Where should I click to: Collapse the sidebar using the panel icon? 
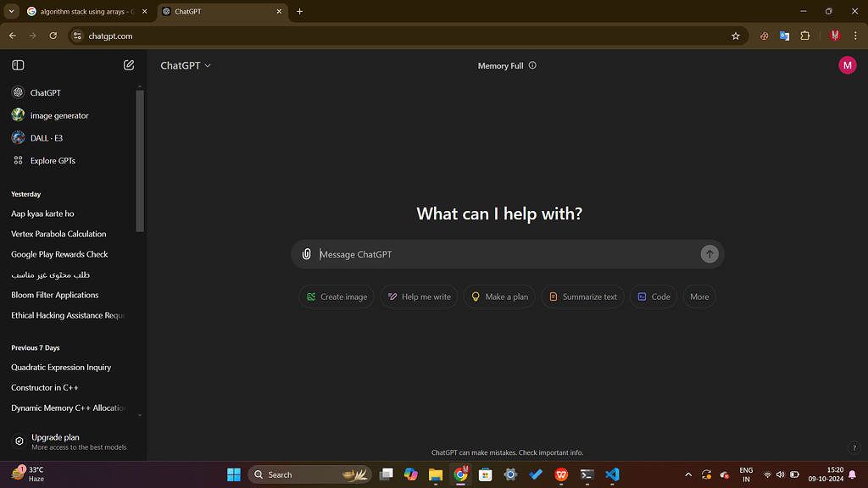click(17, 64)
